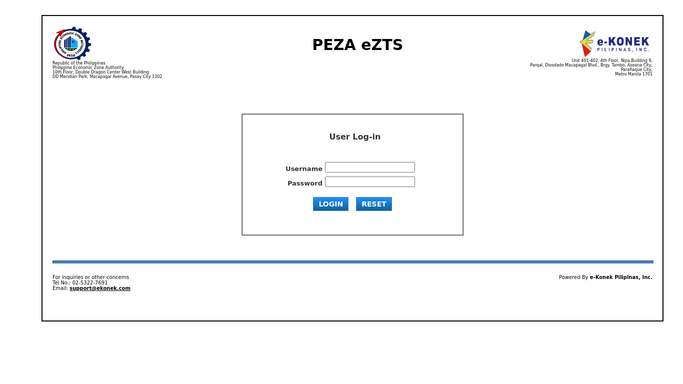Click the Password label
Screen dimensions: 683x384
(x=305, y=183)
